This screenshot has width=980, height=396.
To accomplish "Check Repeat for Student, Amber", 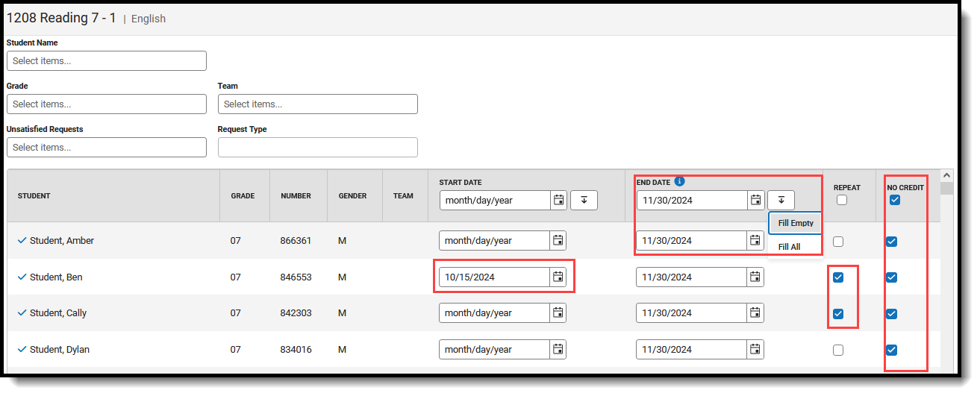I will (x=838, y=241).
